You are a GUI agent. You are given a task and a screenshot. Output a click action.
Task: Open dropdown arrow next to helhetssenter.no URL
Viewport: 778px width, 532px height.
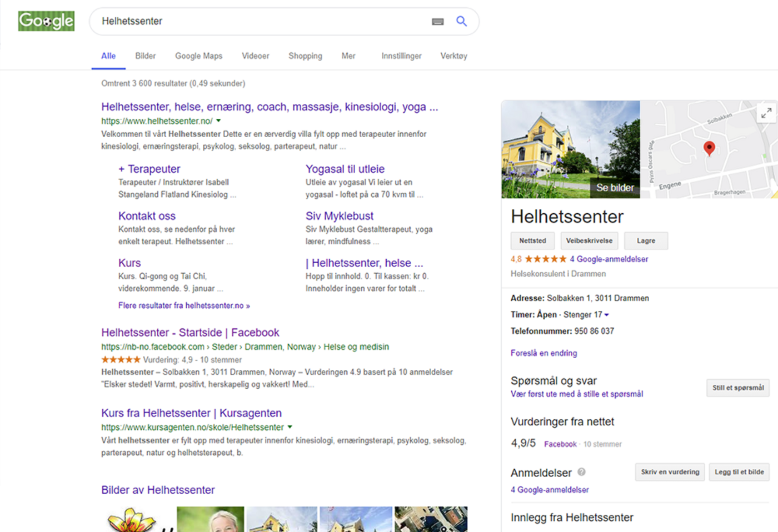218,121
